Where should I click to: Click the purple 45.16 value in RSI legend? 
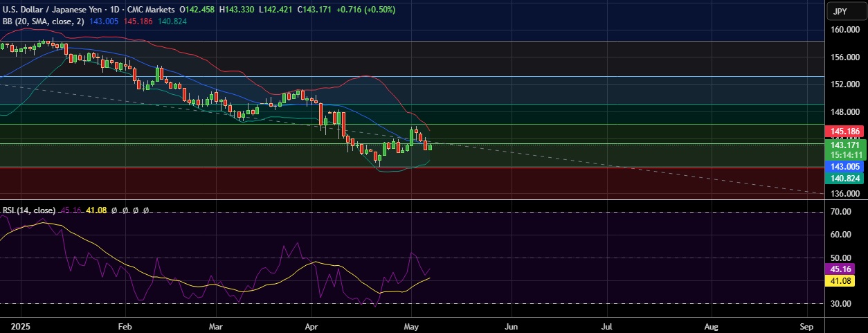[x=71, y=210]
